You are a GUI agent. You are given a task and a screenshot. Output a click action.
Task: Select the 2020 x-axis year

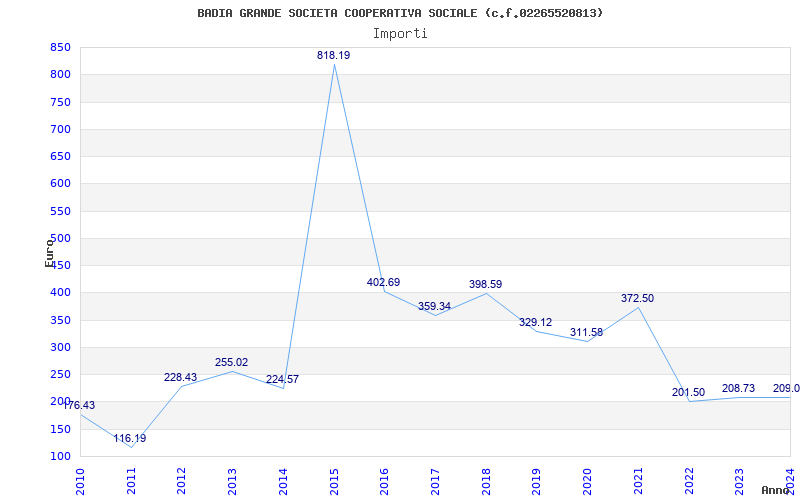588,482
